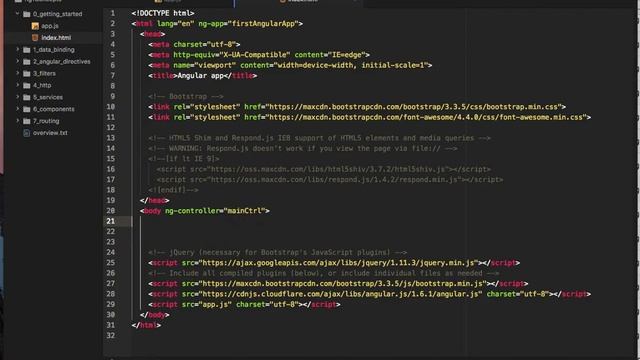This screenshot has height=360, width=640.
Task: Select the 5_services folder name
Action: click(48, 97)
